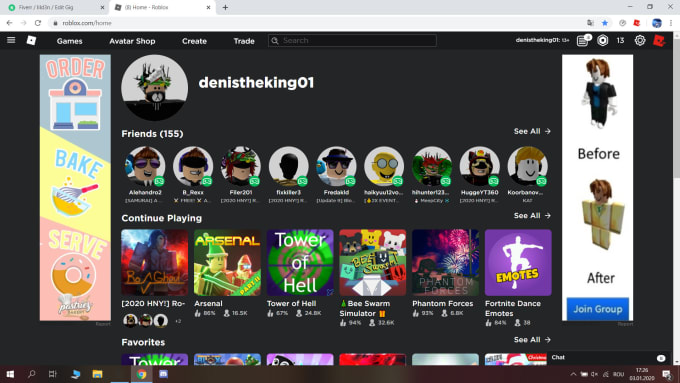Screen dimensions: 680x383
Task: Click the Order Bake Serve pastries ad
Action: (x=75, y=187)
